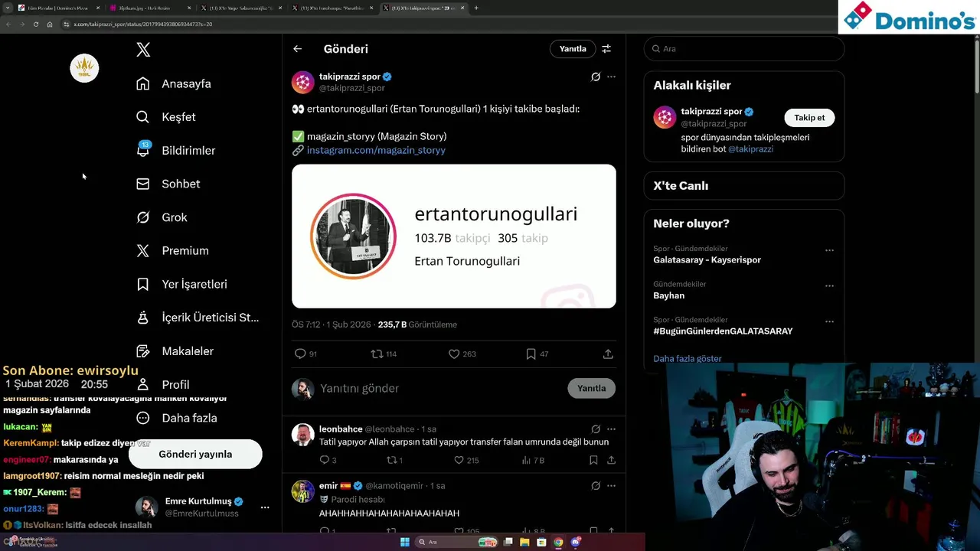Open more options on emir reply
980x551 pixels.
[611, 485]
